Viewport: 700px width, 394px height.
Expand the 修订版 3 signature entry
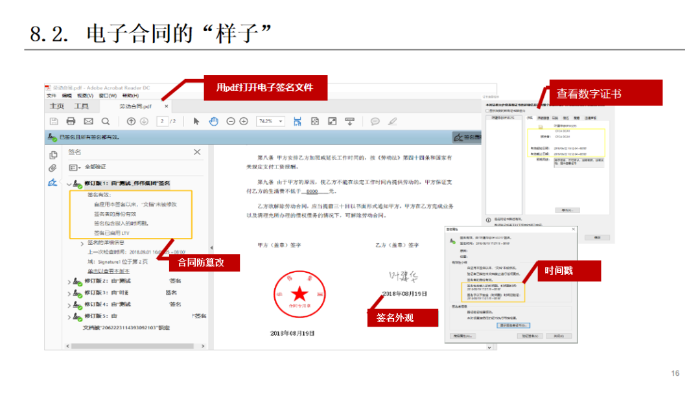(69, 294)
